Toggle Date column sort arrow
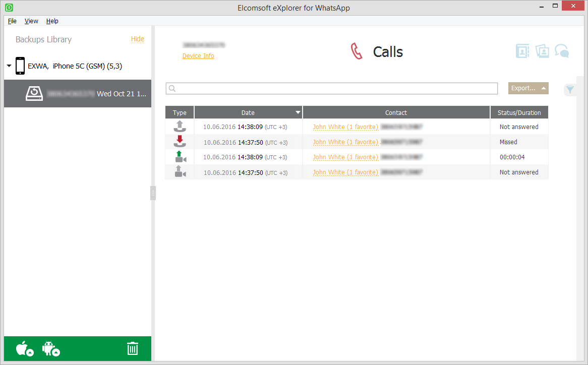This screenshot has height=365, width=588. [298, 112]
